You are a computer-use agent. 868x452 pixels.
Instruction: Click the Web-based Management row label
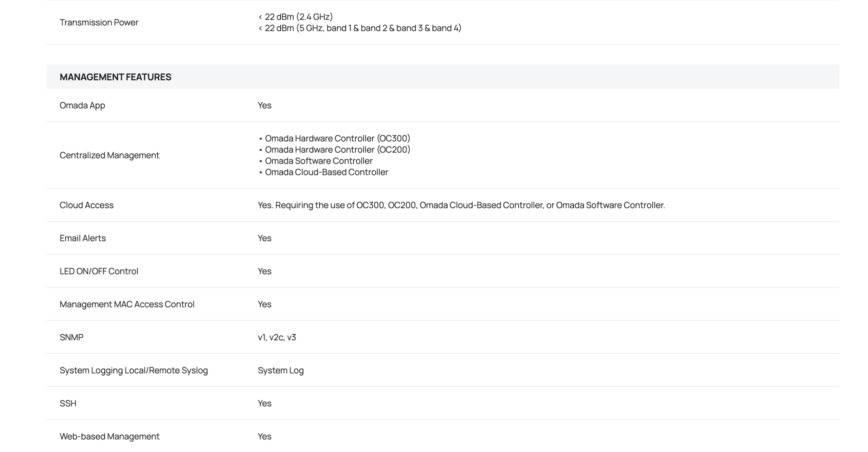(109, 436)
